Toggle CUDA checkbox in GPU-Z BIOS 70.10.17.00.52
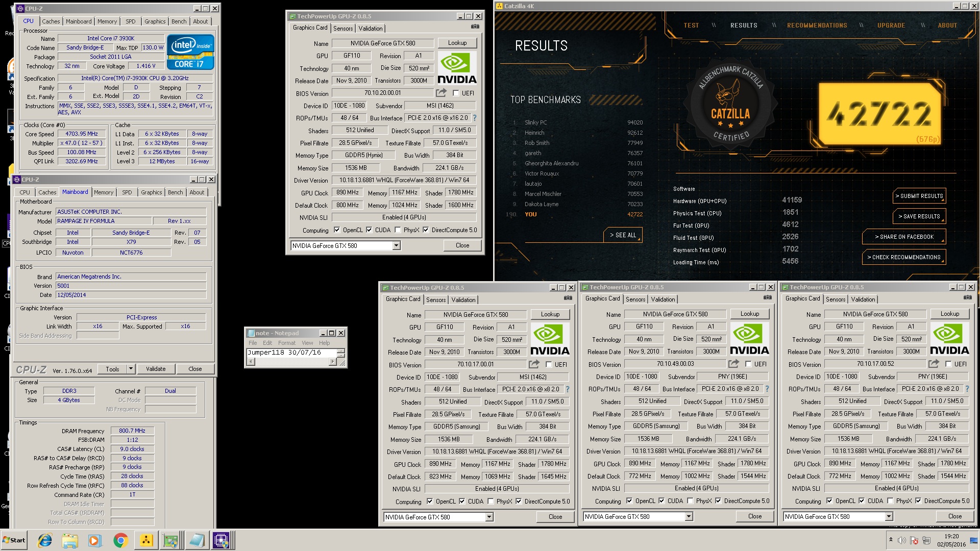980x551 pixels. pos(862,501)
